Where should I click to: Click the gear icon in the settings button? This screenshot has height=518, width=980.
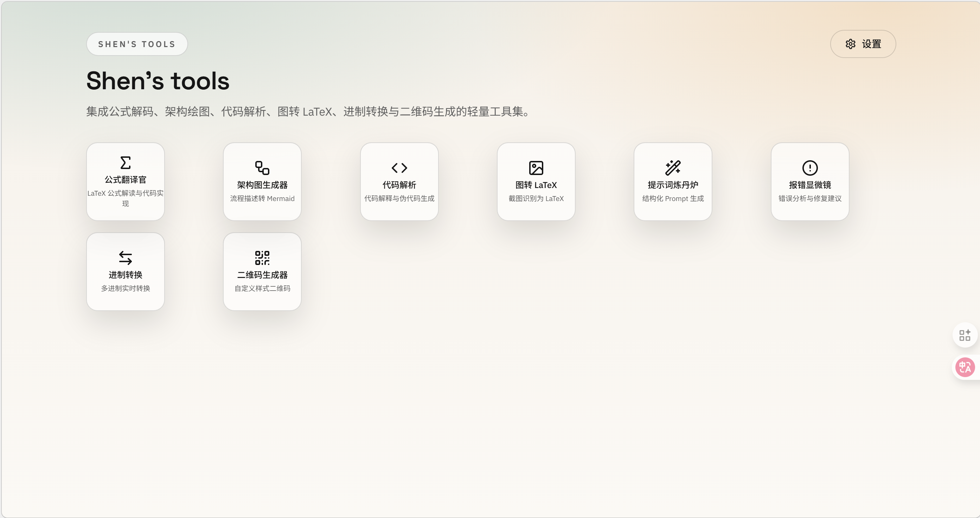851,44
